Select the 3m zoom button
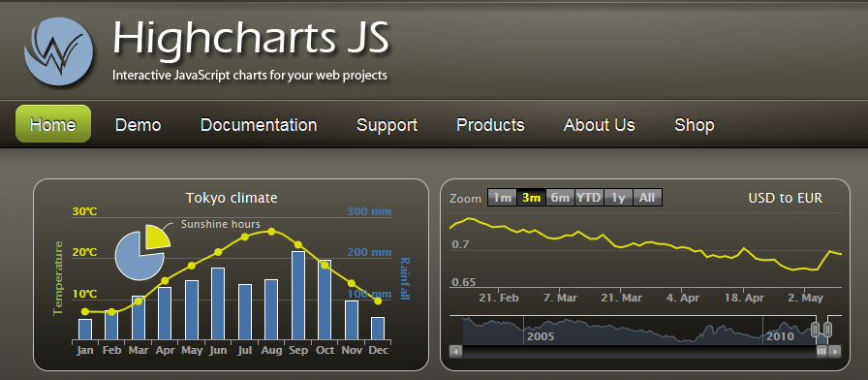Image resolution: width=868 pixels, height=380 pixels. click(531, 198)
